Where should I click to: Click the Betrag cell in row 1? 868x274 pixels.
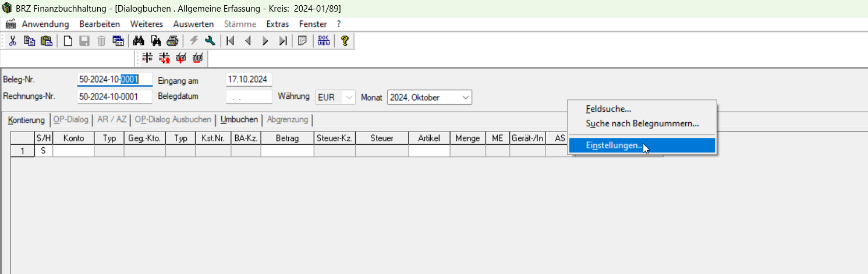[x=288, y=151]
